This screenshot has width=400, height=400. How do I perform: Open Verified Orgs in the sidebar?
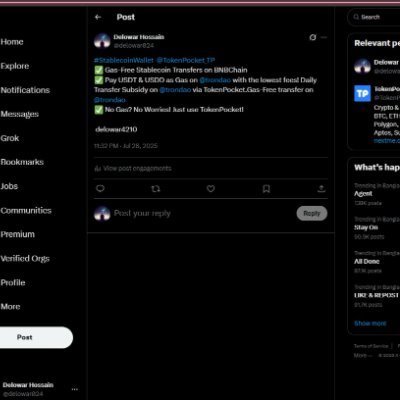pos(25,258)
